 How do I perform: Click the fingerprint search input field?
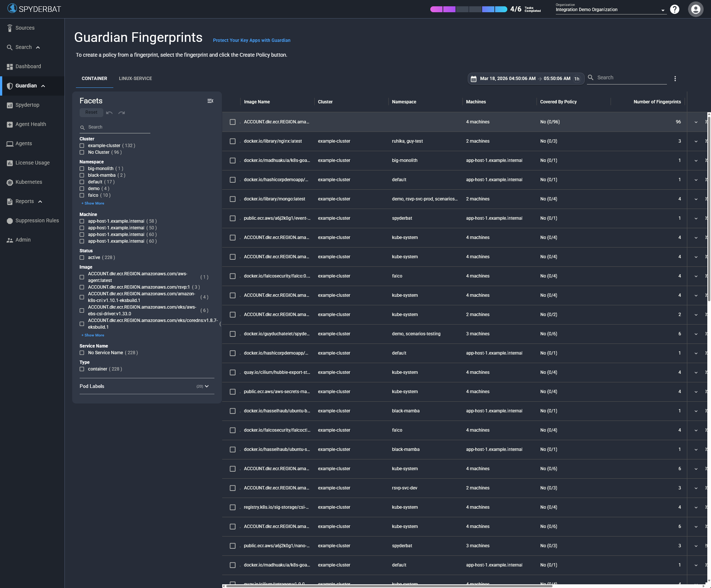(x=630, y=77)
